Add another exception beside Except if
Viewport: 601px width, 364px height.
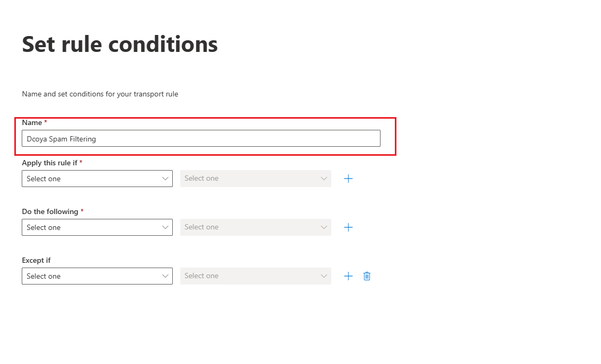coord(348,276)
